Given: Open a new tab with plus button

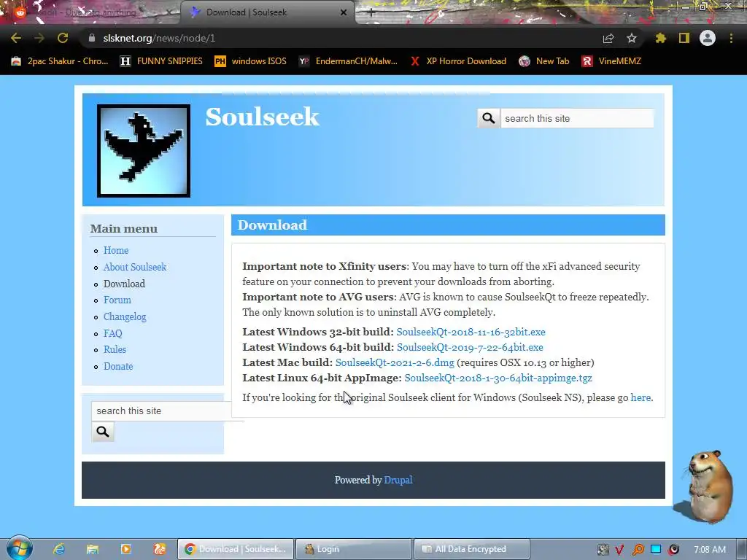Looking at the screenshot, I should (x=371, y=12).
